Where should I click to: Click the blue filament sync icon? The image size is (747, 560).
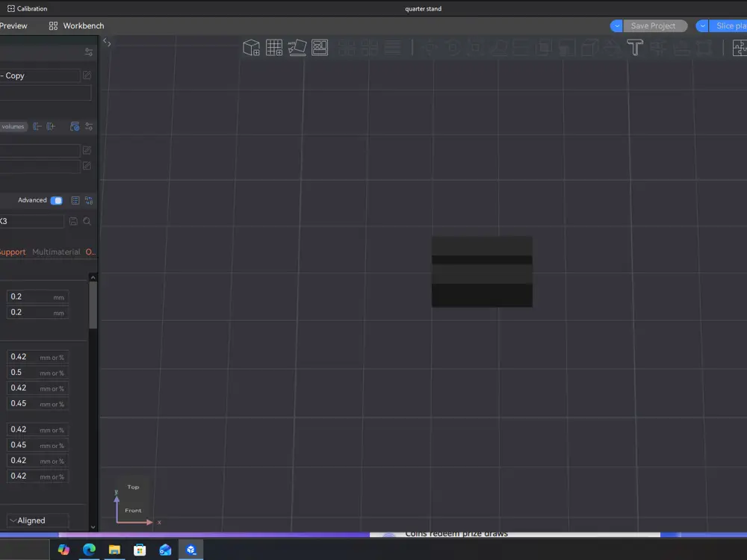coord(74,126)
